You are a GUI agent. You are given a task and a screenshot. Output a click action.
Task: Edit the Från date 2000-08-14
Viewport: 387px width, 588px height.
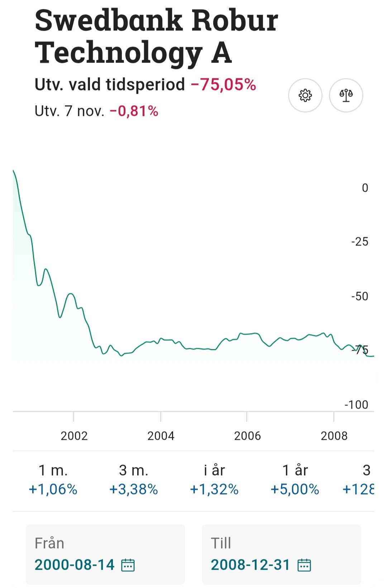75,565
